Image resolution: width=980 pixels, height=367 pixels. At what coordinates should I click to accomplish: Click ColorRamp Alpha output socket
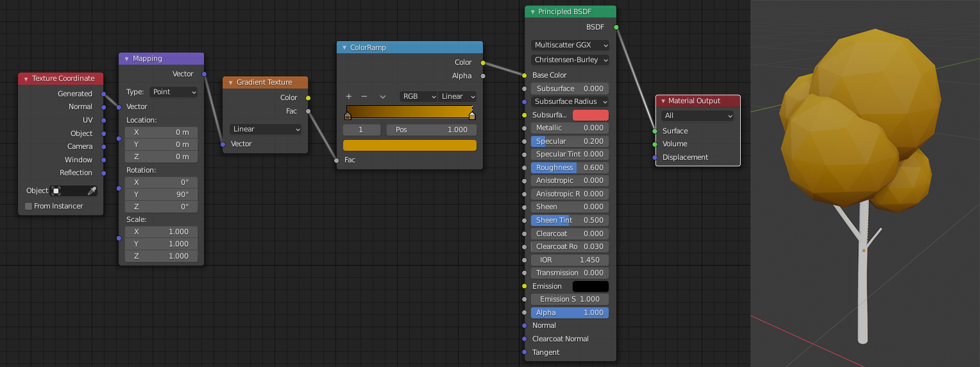482,76
